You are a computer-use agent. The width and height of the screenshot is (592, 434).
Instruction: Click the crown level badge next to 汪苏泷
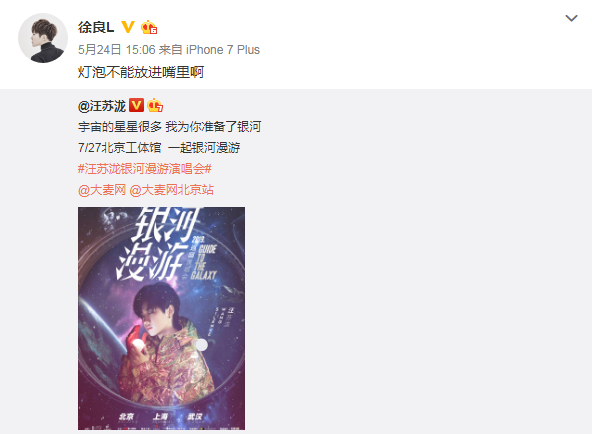click(155, 105)
